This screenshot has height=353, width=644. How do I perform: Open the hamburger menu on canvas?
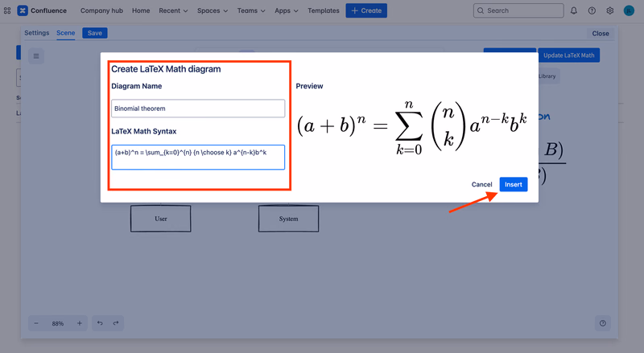click(36, 56)
